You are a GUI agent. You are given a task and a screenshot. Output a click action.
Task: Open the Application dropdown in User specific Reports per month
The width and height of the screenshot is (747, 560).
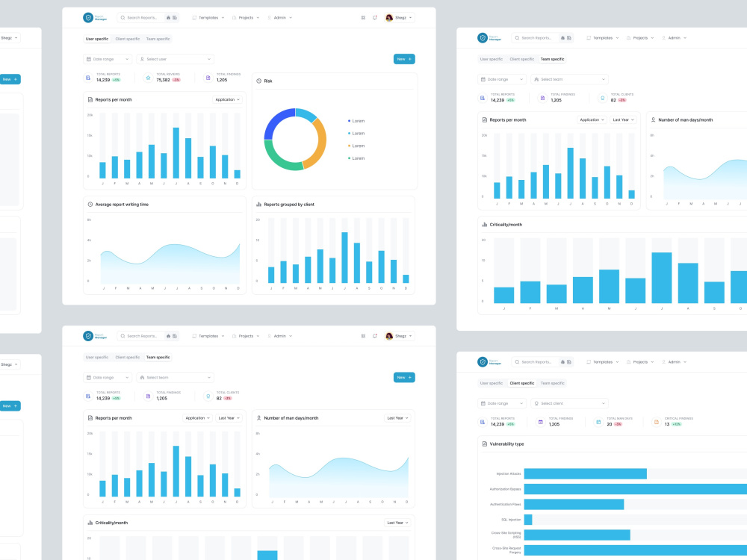pos(227,99)
